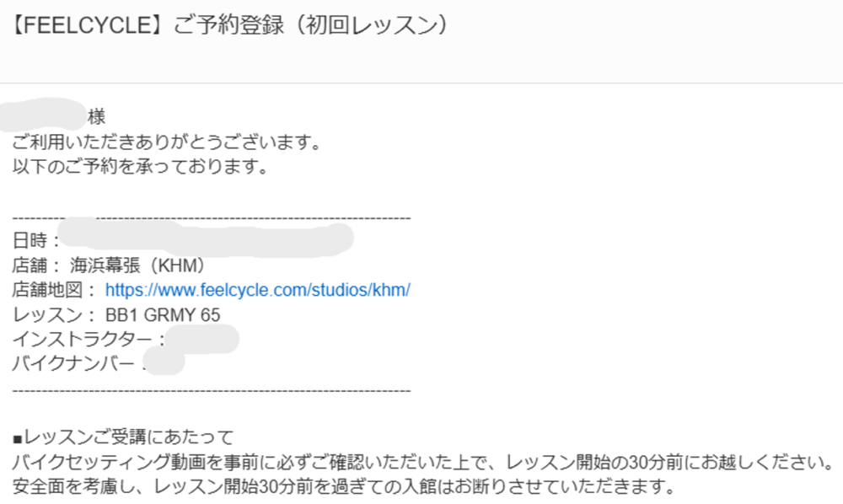Click the 店舗地図 label text
This screenshot has height=504, width=843.
[46, 290]
